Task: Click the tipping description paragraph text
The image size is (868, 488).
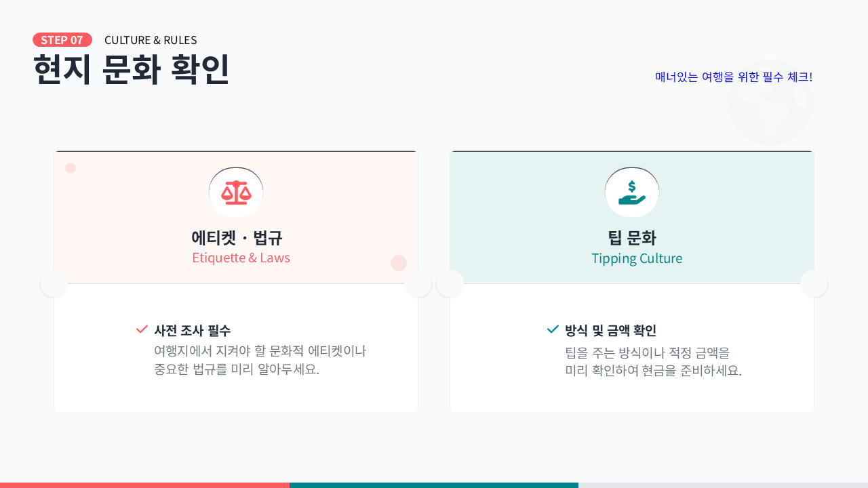Action: coord(653,361)
